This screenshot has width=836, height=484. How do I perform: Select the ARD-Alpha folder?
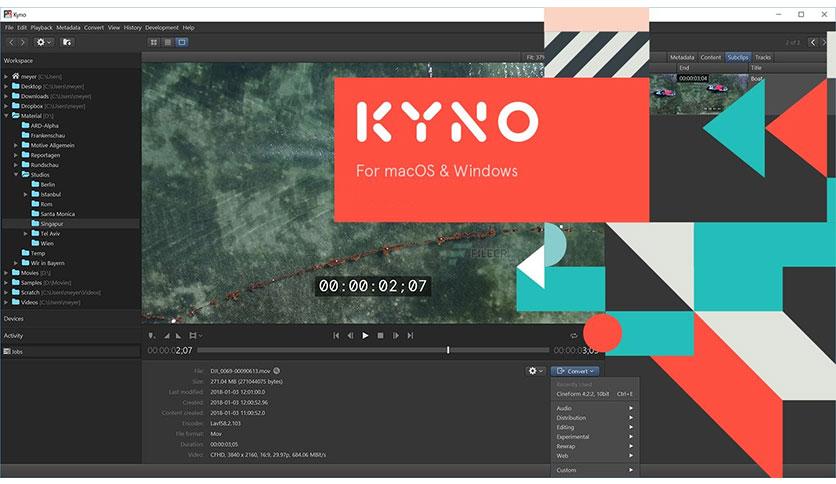click(40, 126)
